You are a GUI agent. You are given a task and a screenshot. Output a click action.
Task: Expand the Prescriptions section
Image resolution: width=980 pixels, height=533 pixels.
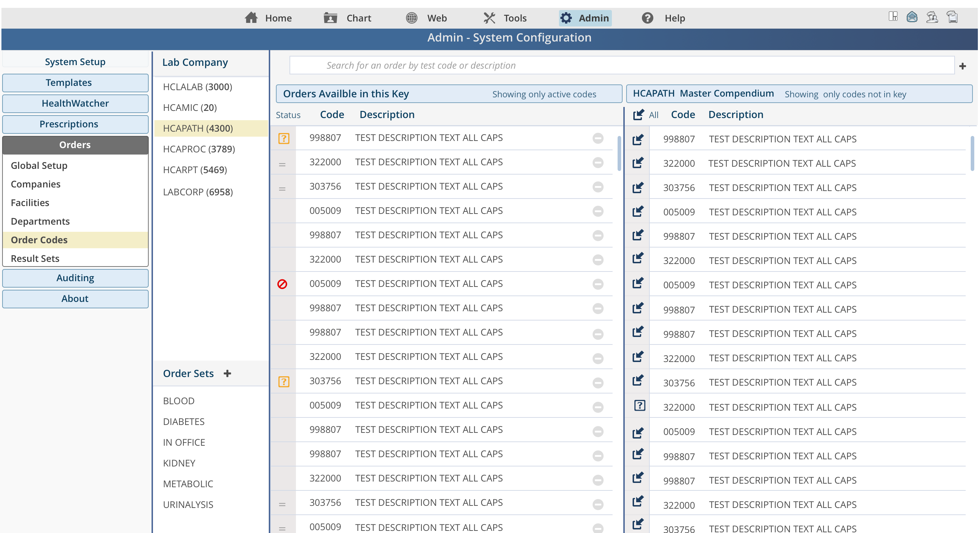pos(75,124)
